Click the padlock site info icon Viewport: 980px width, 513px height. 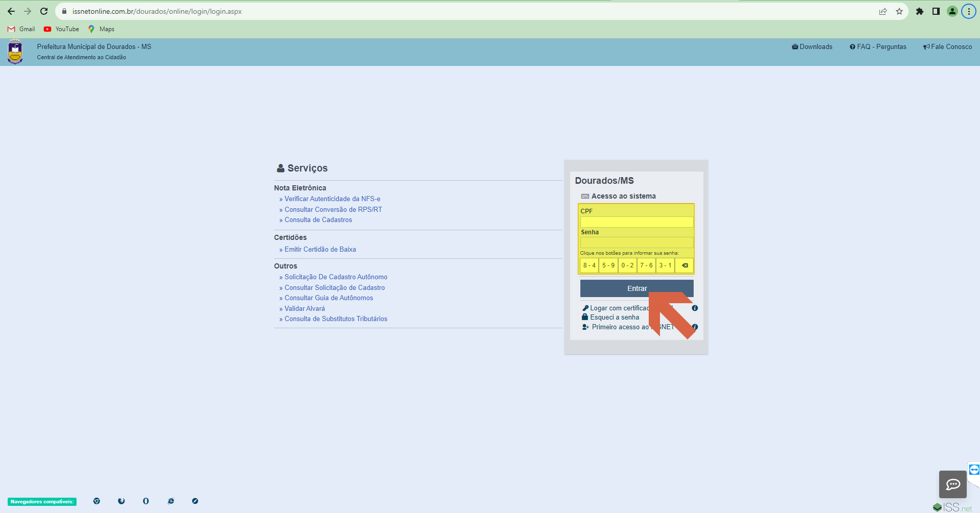pos(64,11)
